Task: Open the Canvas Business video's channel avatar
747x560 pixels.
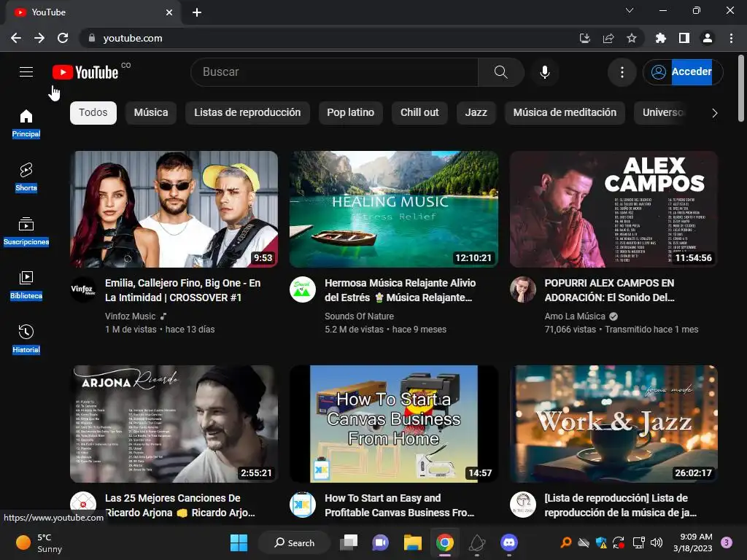Action: [x=303, y=505]
